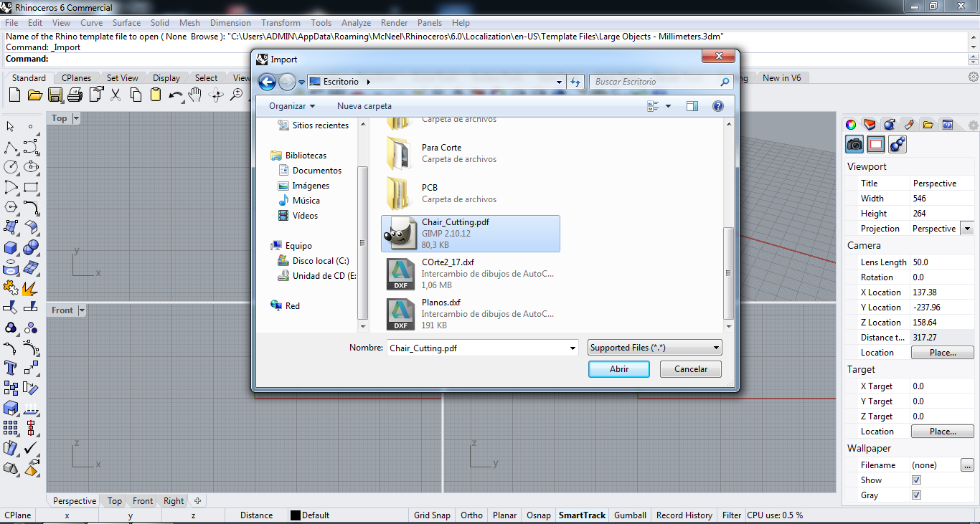
Task: Click the Explode tool icon
Action: [x=31, y=288]
